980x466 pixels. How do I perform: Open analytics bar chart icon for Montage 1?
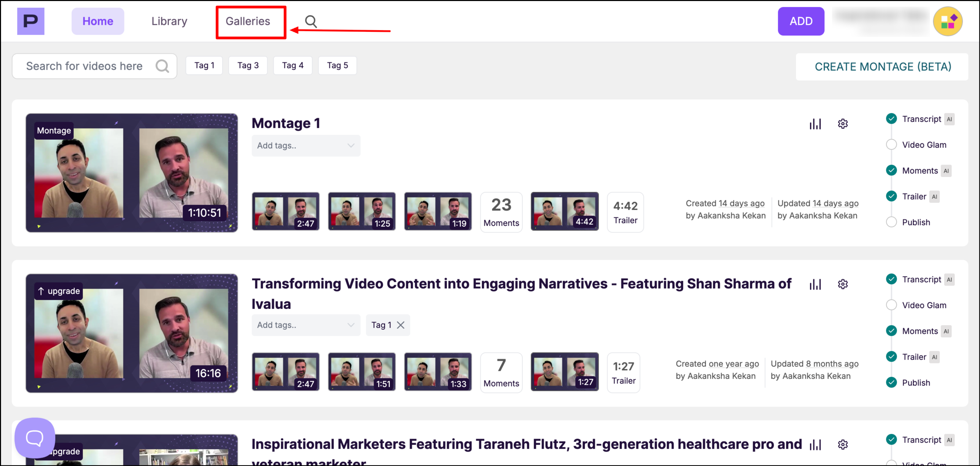[x=815, y=124]
